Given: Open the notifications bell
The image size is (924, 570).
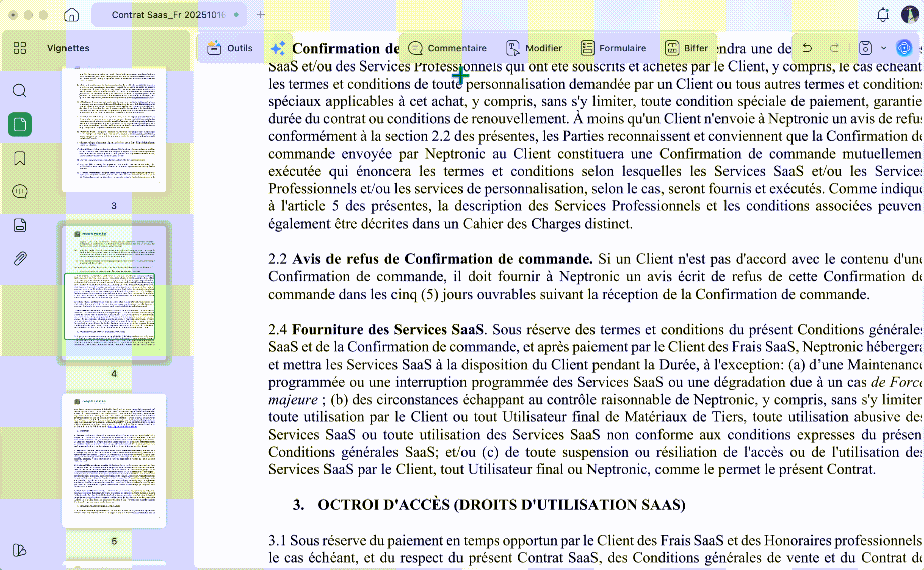Looking at the screenshot, I should click(x=883, y=15).
